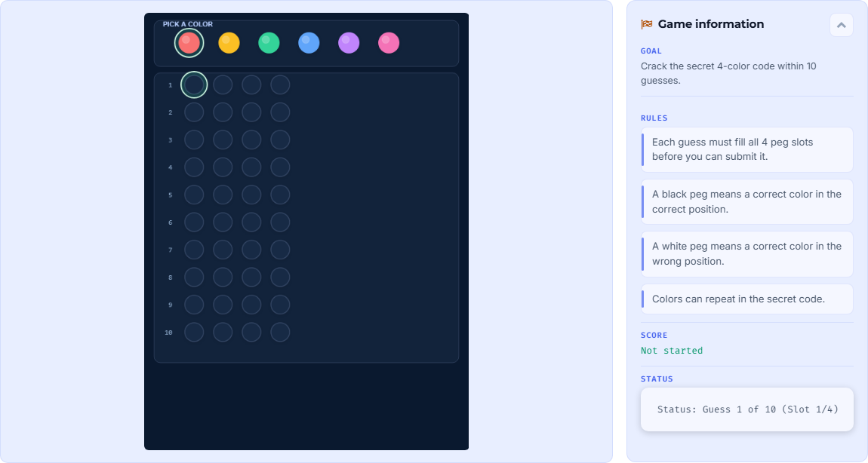The image size is (868, 463).
Task: Click the "PICK A COLOR" label
Action: 188,24
